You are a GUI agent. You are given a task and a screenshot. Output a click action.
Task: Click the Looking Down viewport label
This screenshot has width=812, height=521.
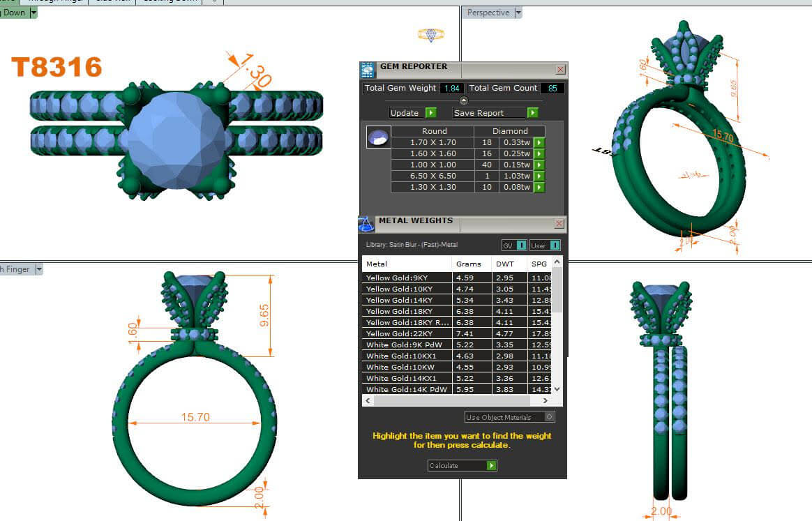point(14,13)
